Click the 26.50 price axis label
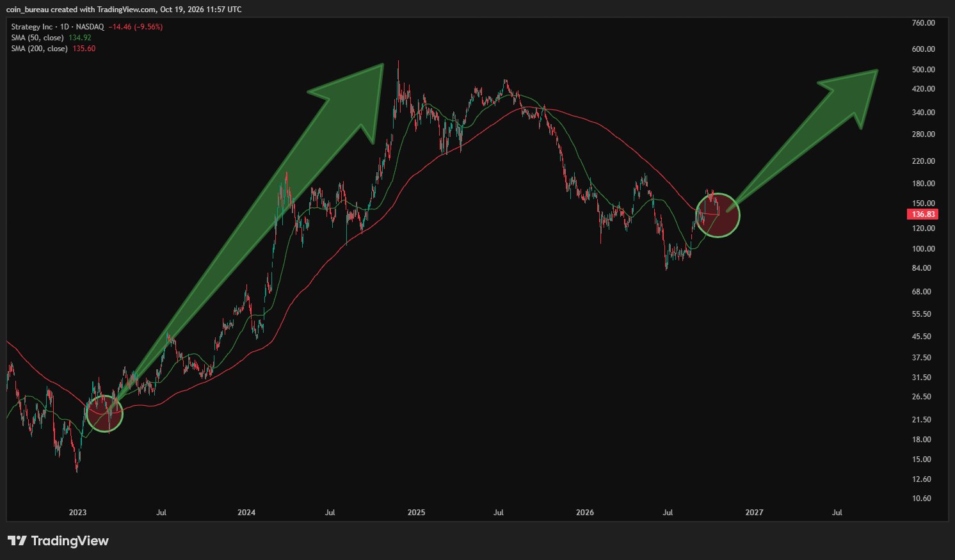The height and width of the screenshot is (560, 955). [x=923, y=397]
